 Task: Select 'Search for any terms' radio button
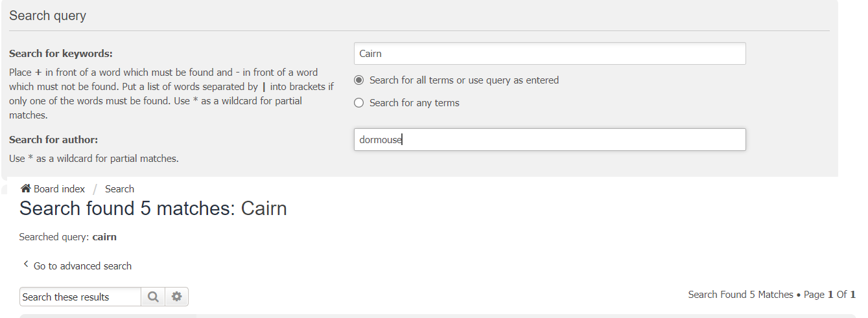click(359, 103)
